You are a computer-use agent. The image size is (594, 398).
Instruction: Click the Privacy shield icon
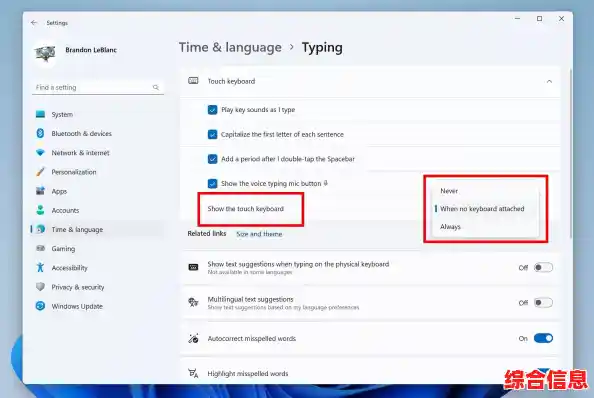[40, 287]
